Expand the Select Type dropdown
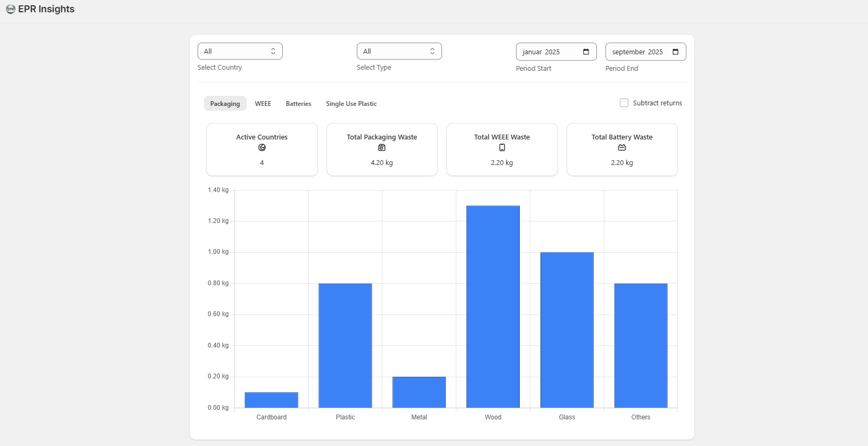This screenshot has width=868, height=446. pyautogui.click(x=399, y=51)
